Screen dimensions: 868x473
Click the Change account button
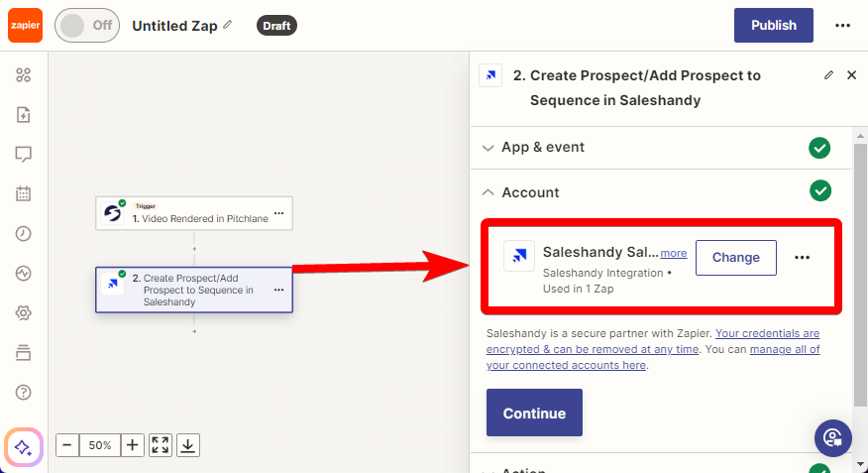click(x=735, y=258)
